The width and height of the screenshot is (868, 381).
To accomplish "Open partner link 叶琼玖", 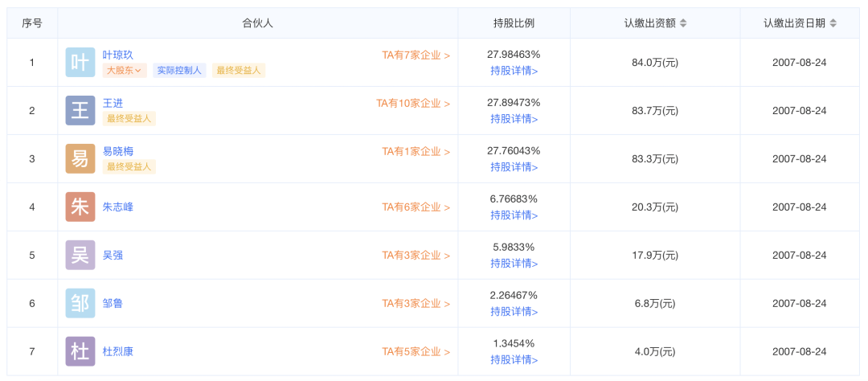I will [118, 55].
